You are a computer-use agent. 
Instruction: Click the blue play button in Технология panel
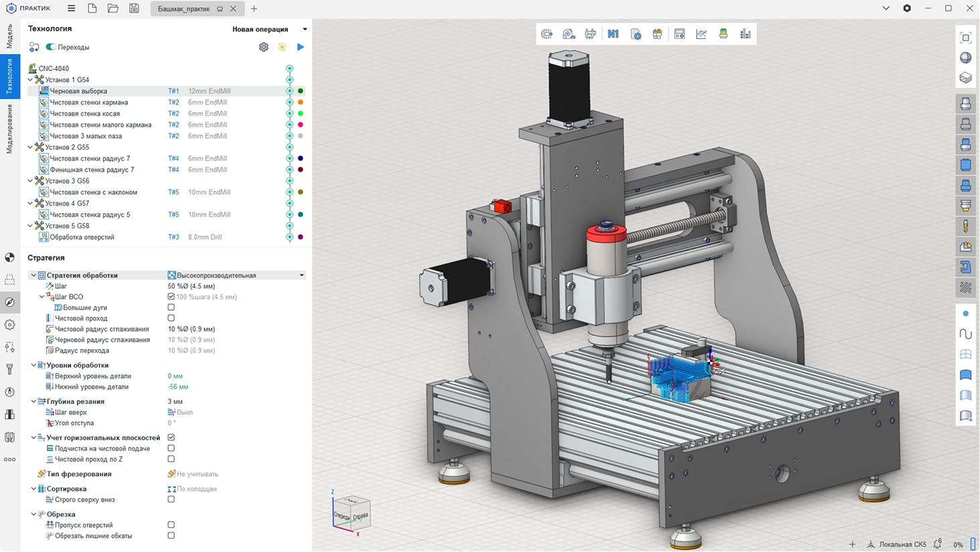point(301,47)
